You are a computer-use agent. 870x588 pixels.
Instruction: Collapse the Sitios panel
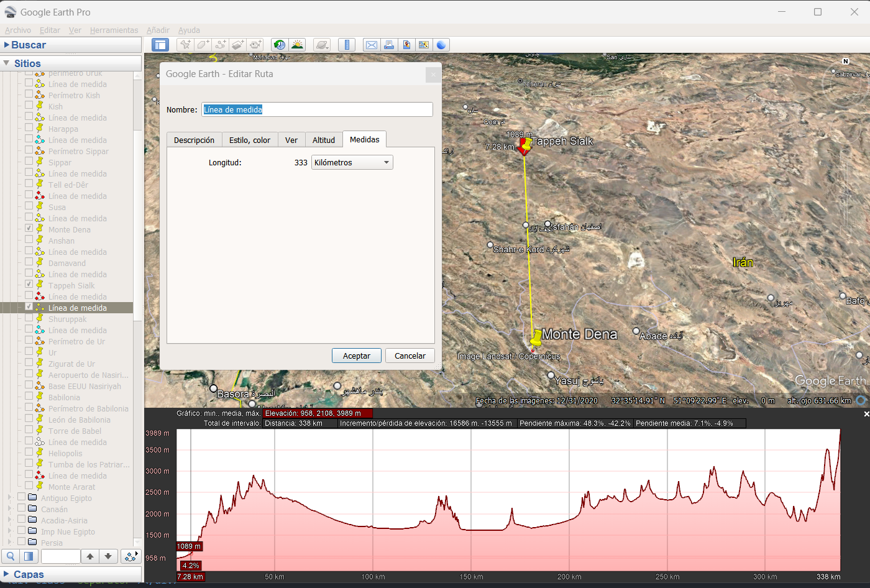pos(7,63)
